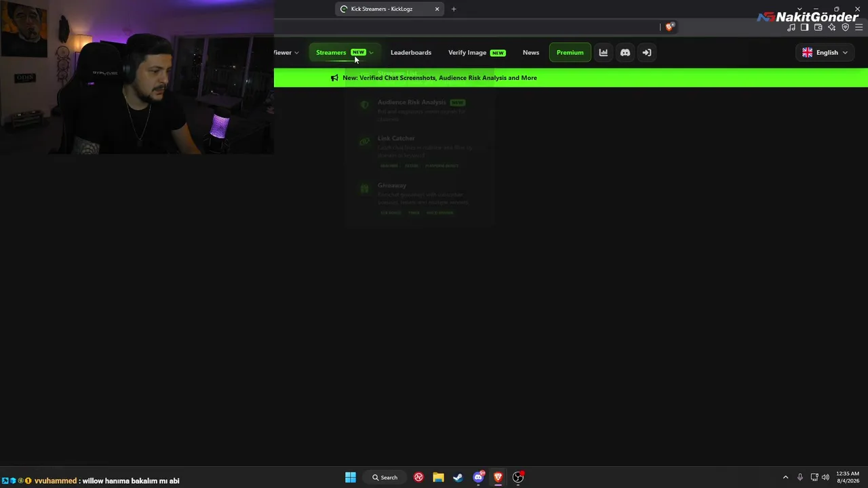Show hidden system tray icons
This screenshot has width=868, height=488.
click(785, 477)
